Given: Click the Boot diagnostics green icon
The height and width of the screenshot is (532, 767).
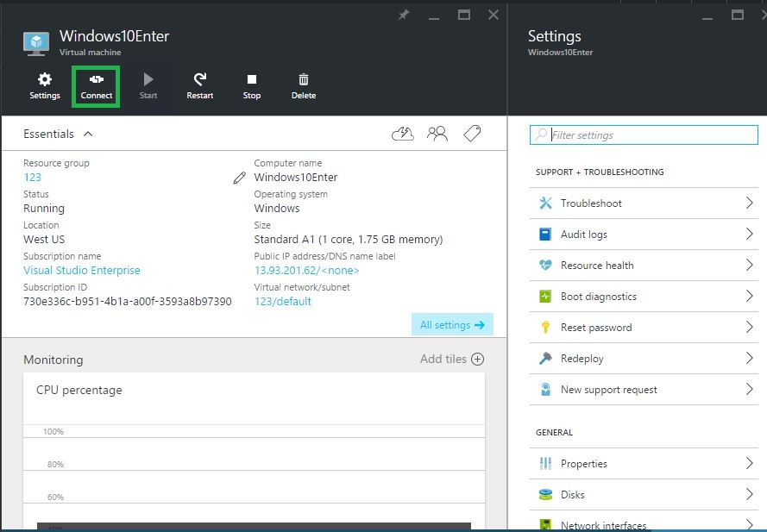Looking at the screenshot, I should 545,297.
